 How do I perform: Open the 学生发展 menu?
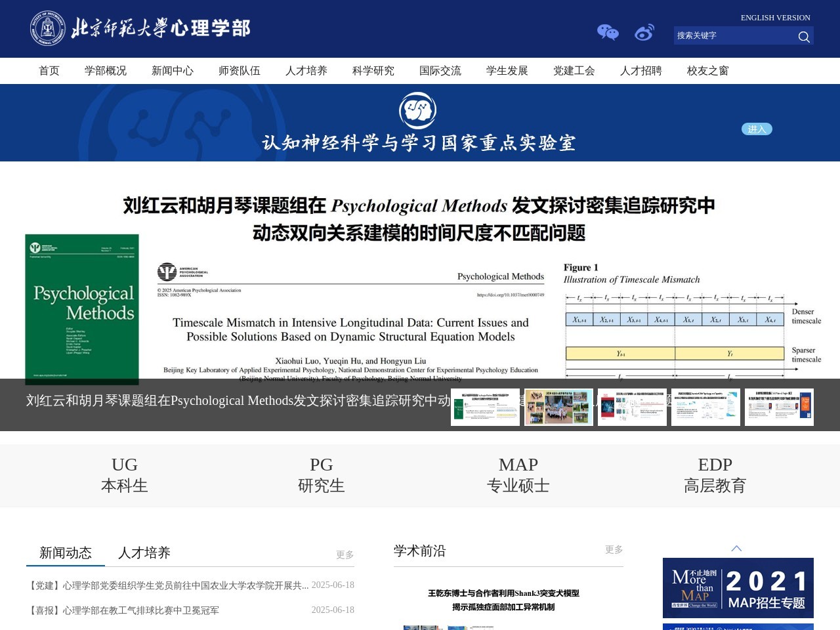pyautogui.click(x=507, y=71)
